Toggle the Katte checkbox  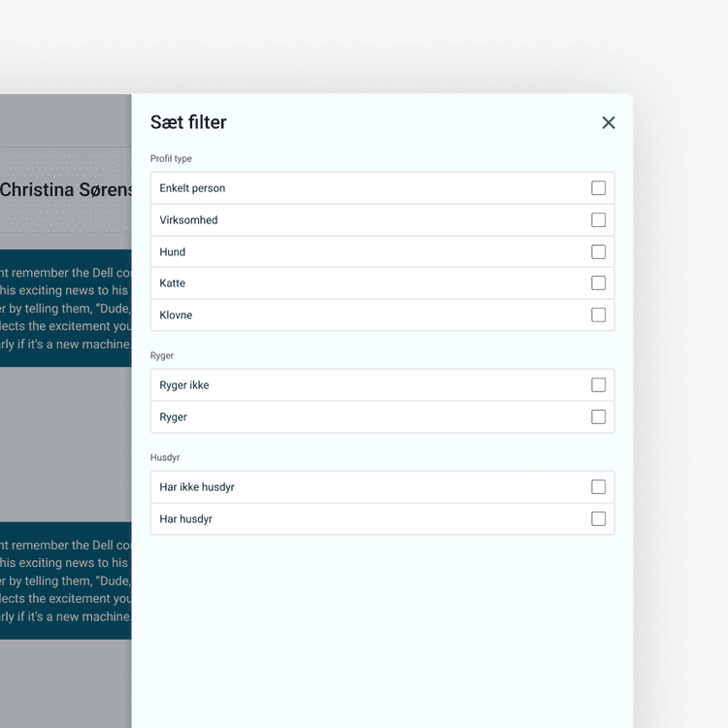pyautogui.click(x=598, y=282)
